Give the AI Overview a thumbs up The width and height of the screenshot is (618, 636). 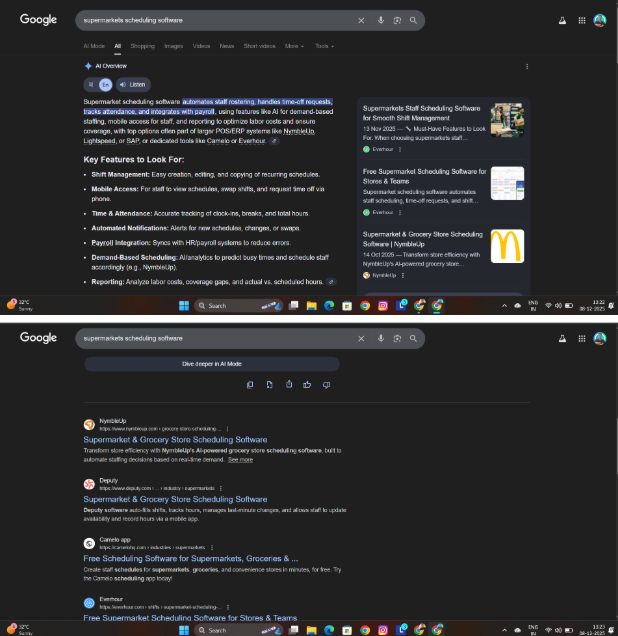pyautogui.click(x=307, y=385)
